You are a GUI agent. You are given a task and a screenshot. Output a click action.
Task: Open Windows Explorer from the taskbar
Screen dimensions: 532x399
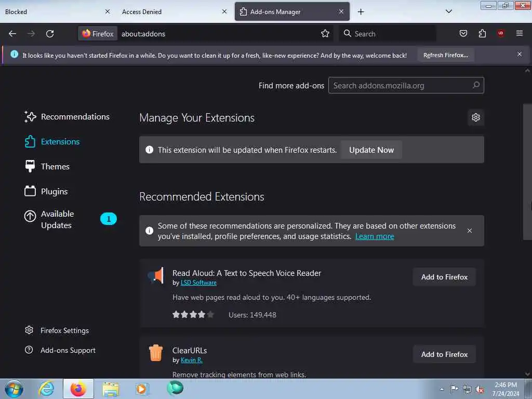tap(110, 389)
